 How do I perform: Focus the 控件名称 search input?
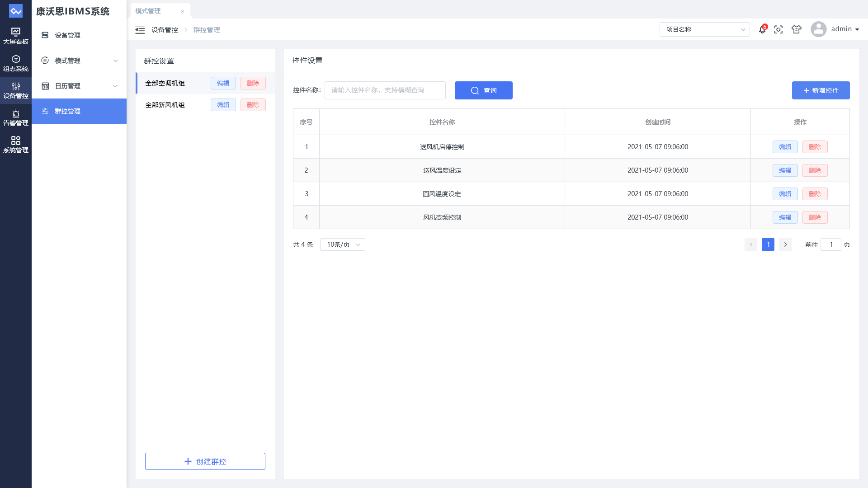385,90
